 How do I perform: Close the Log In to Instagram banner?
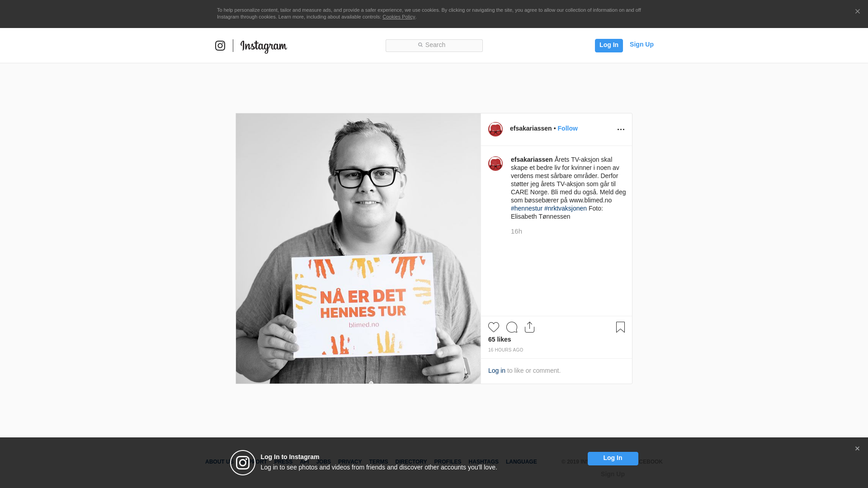(857, 449)
